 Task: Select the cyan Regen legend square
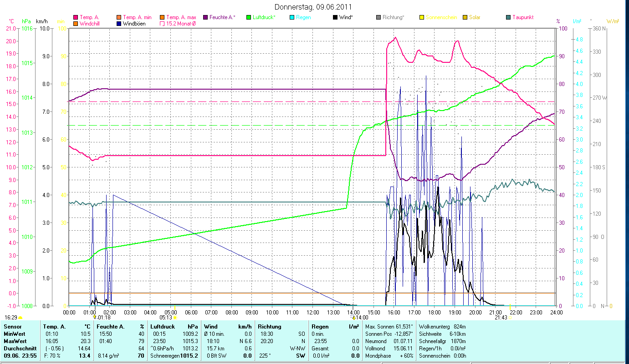[292, 18]
